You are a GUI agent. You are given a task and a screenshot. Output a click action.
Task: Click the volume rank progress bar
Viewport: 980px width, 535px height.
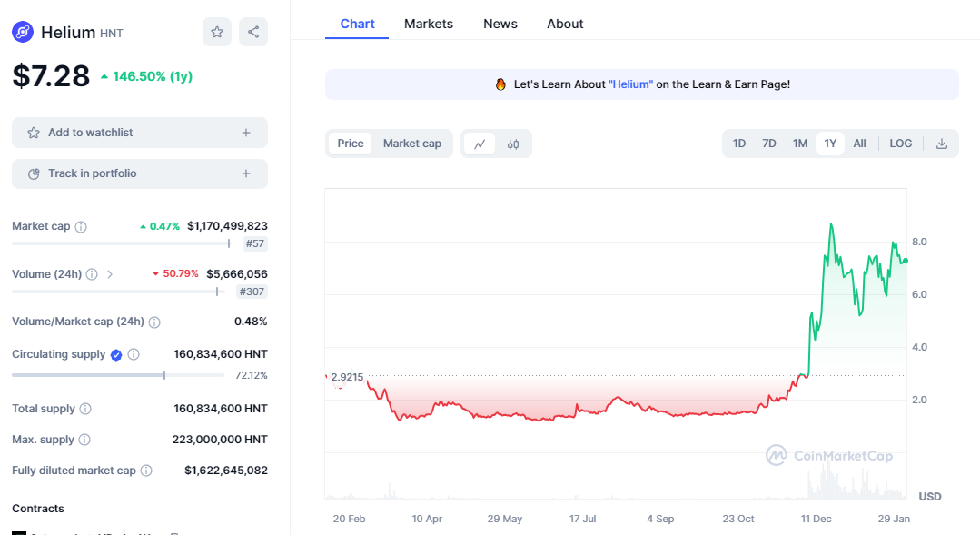pyautogui.click(x=119, y=292)
